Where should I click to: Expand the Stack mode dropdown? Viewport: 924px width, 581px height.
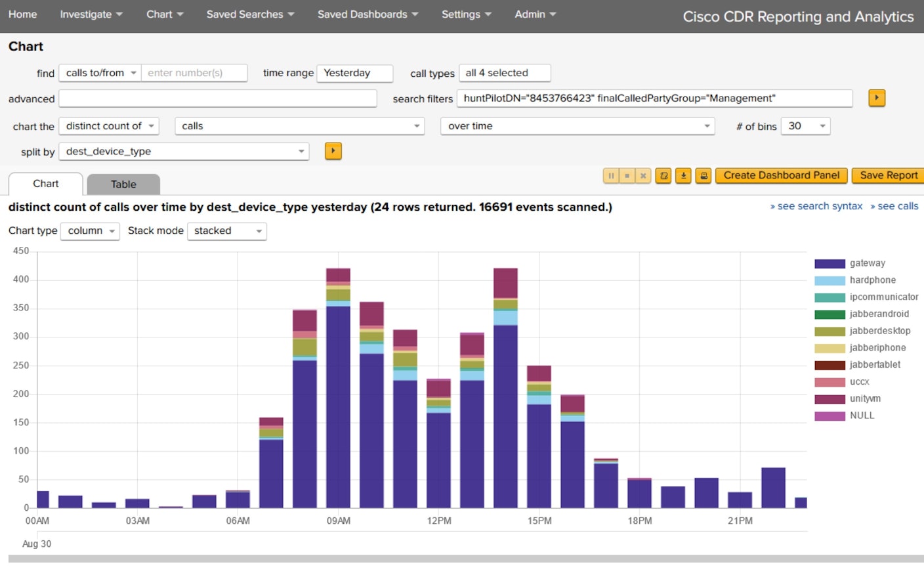pos(226,231)
